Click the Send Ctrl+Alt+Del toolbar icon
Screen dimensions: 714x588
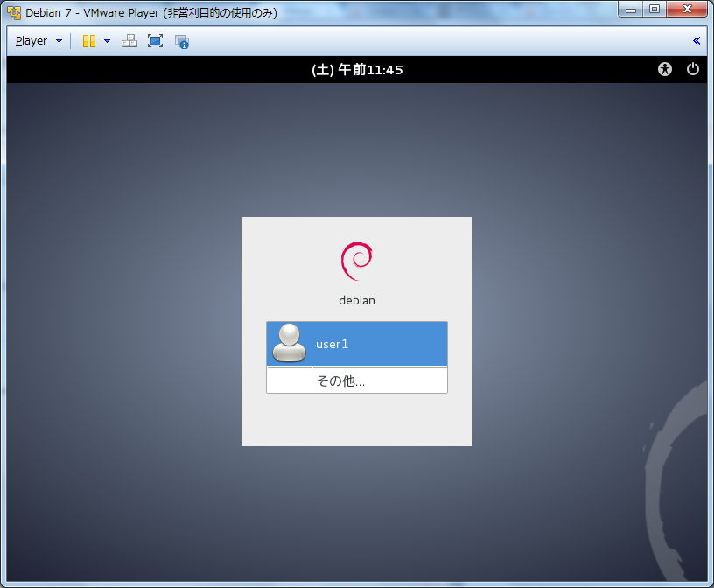click(x=129, y=41)
